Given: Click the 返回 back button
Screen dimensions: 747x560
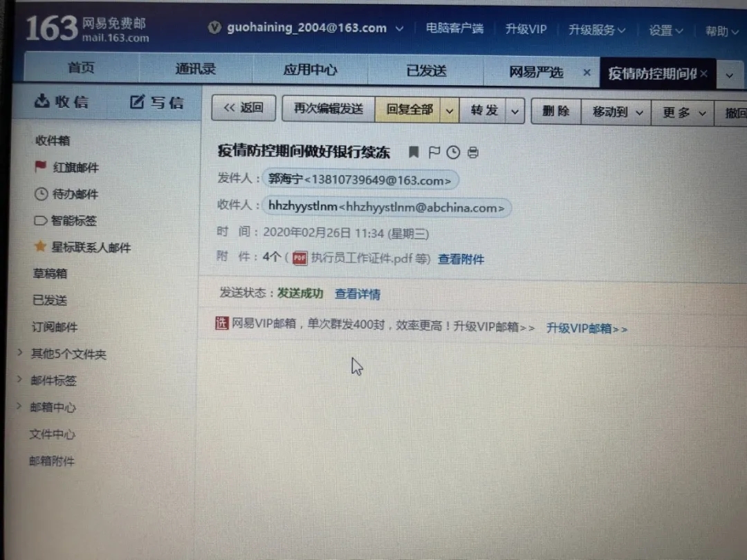Looking at the screenshot, I should [x=243, y=108].
